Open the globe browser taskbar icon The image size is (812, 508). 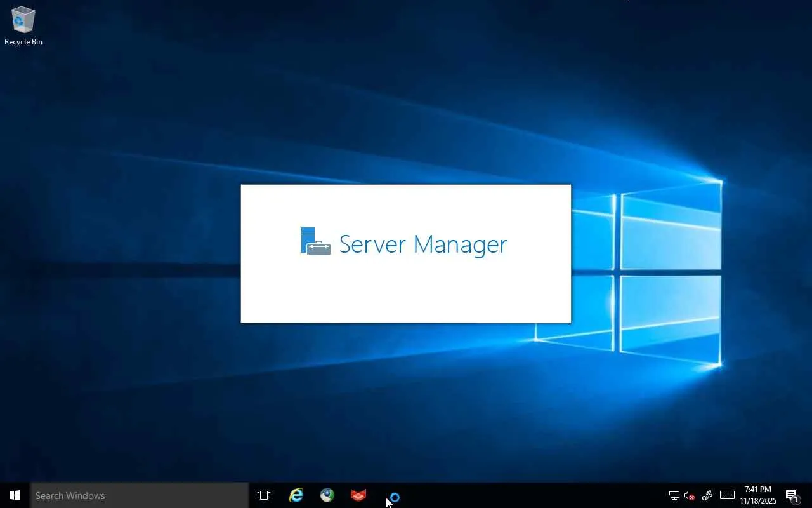327,495
